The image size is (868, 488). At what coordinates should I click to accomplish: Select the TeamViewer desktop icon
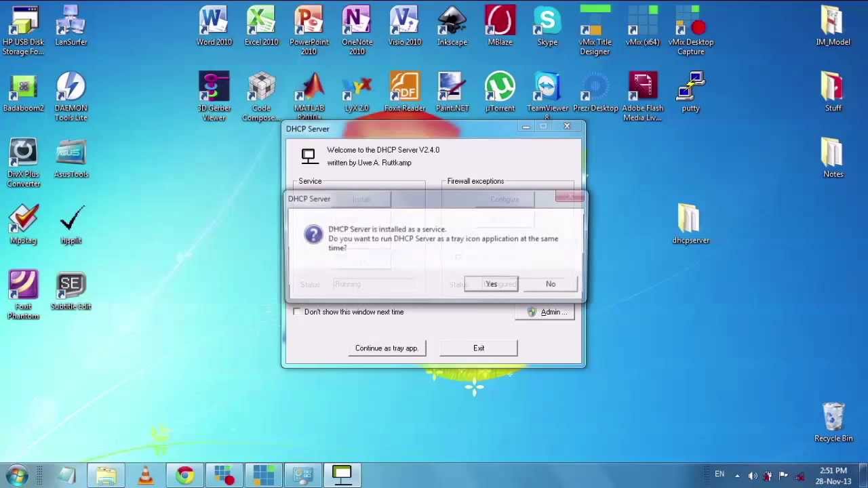547,96
